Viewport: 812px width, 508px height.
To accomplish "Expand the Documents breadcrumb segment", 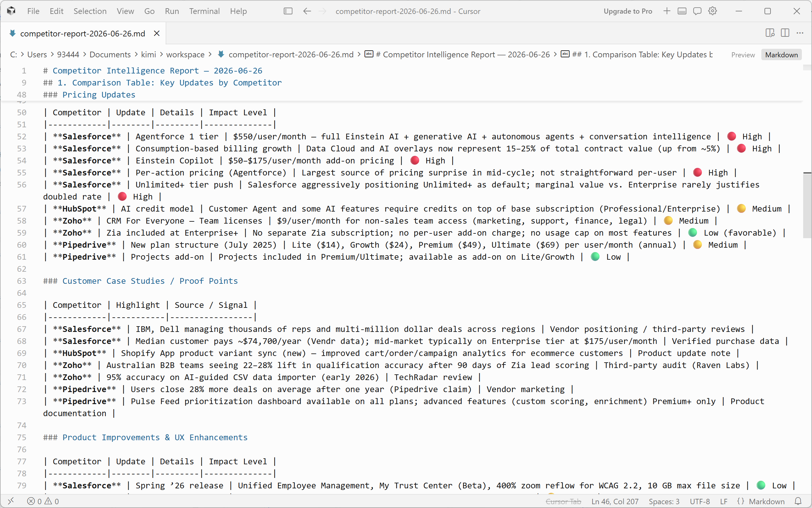I will pyautogui.click(x=110, y=54).
